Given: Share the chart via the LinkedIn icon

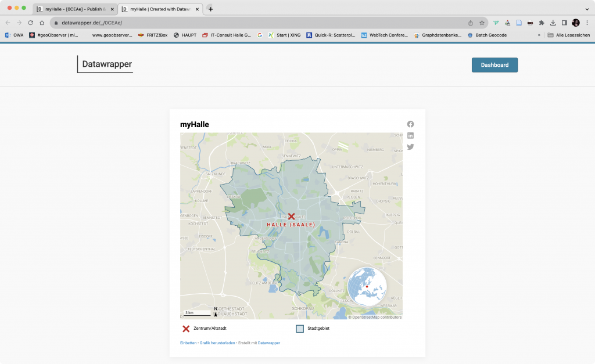Looking at the screenshot, I should (x=410, y=135).
